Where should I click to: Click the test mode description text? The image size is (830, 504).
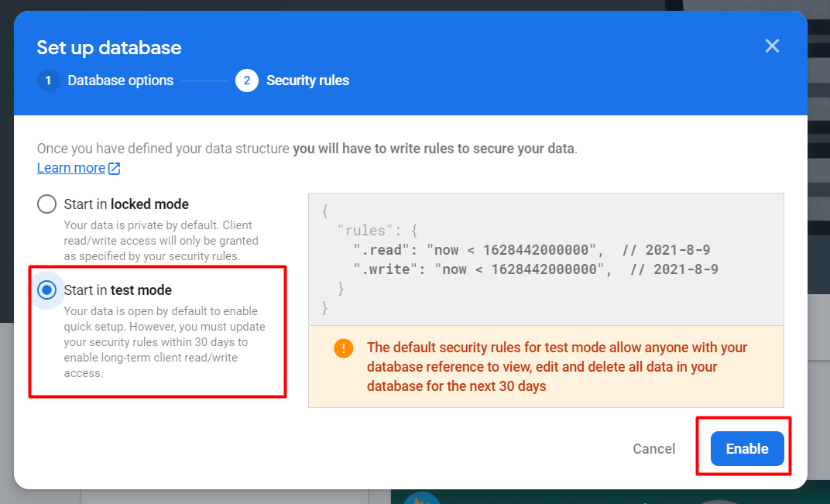point(160,342)
